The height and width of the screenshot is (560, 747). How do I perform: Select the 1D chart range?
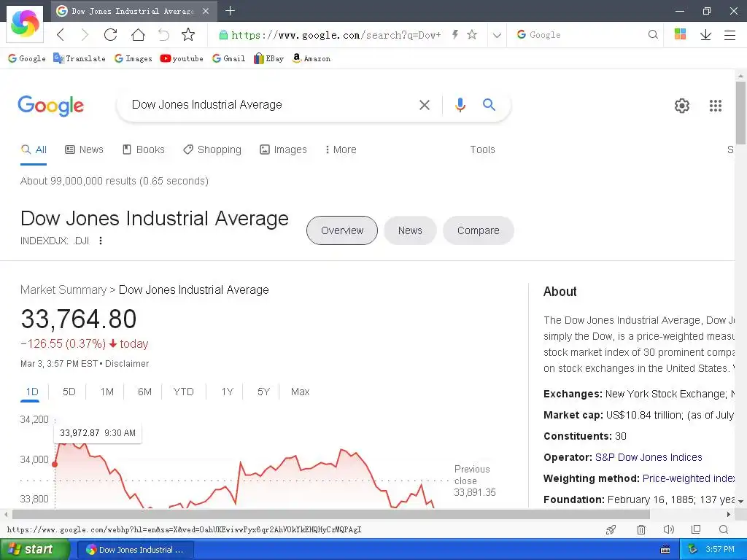pyautogui.click(x=32, y=392)
